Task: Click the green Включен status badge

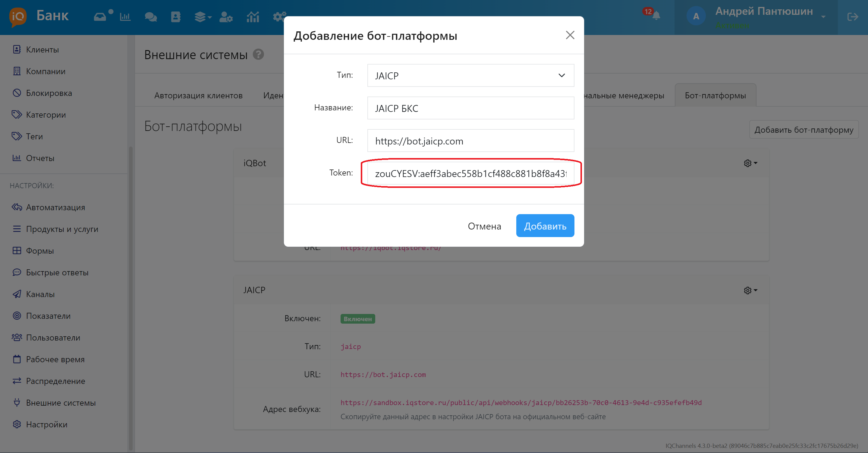Action: pos(357,319)
